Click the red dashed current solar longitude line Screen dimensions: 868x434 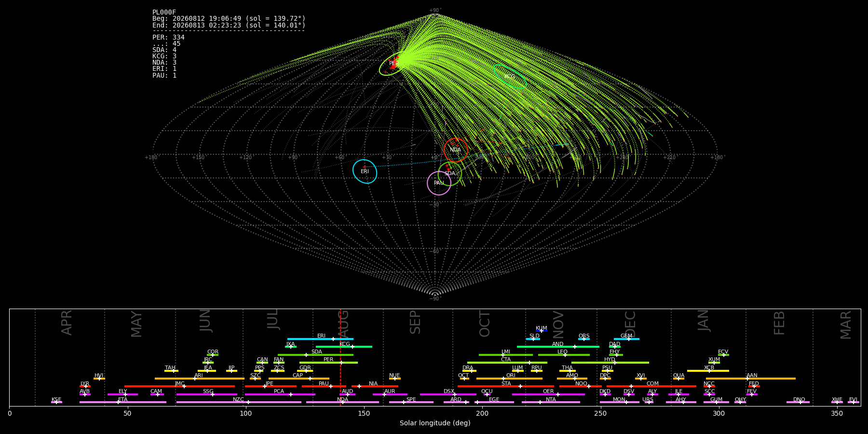pos(340,357)
